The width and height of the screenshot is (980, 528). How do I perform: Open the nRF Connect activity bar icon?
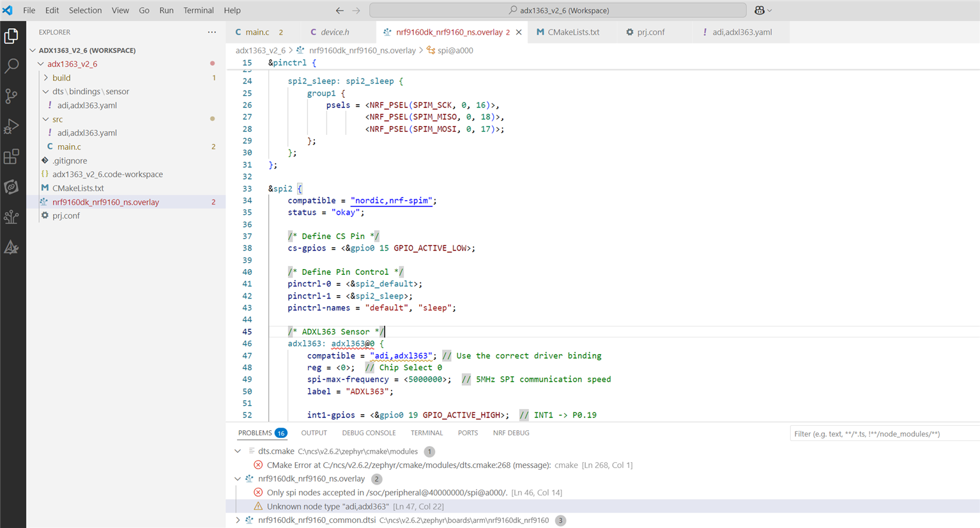click(11, 187)
